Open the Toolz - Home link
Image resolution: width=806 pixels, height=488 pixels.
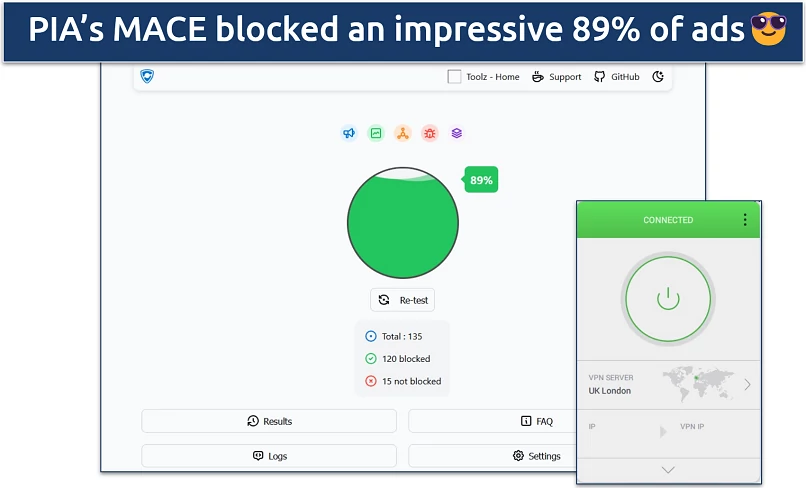[492, 77]
